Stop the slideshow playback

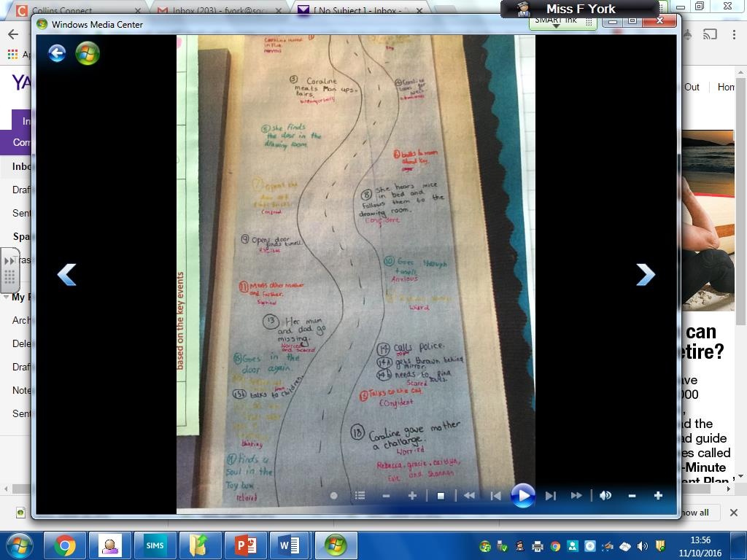(x=441, y=496)
